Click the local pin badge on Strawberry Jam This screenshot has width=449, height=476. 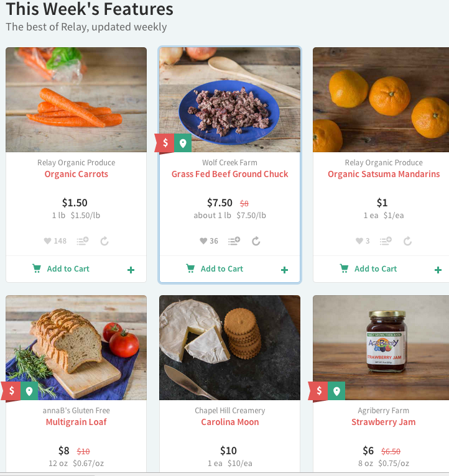[x=336, y=391]
